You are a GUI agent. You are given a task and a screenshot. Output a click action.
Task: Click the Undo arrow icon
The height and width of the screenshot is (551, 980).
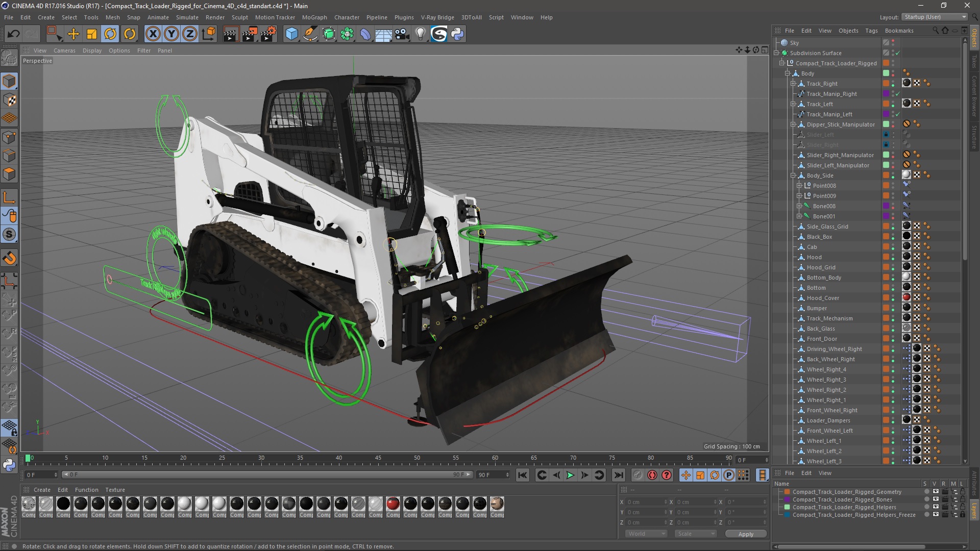(14, 34)
